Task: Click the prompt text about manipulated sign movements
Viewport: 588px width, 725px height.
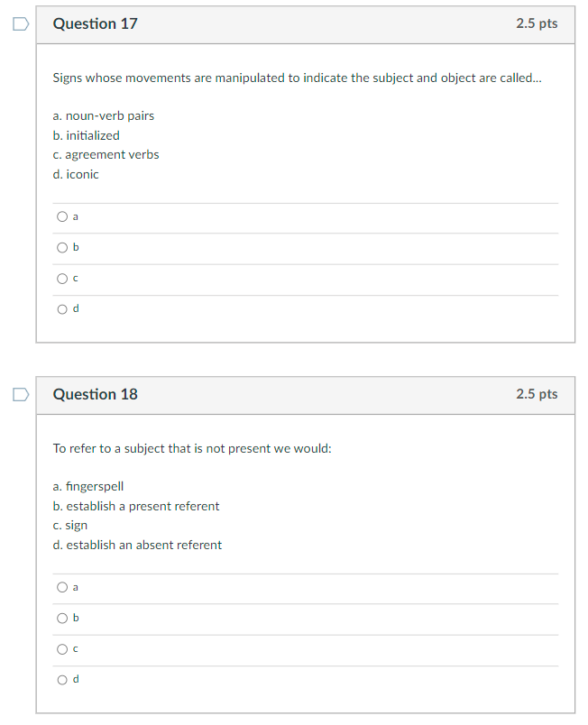Action: (298, 78)
